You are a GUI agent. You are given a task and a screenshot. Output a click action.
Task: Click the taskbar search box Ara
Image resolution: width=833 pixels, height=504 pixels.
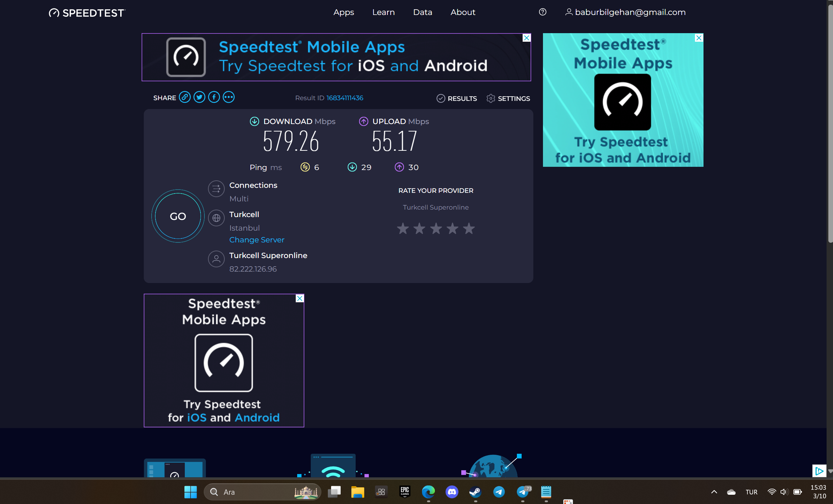[262, 492]
